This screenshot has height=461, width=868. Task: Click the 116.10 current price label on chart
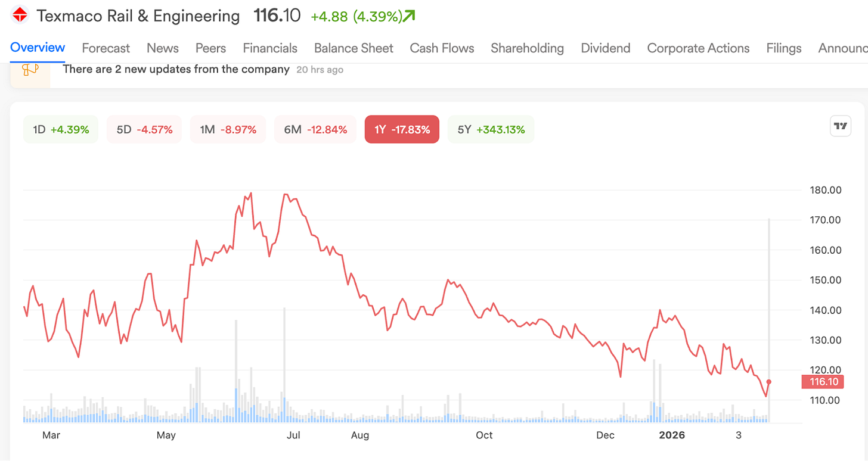click(823, 382)
